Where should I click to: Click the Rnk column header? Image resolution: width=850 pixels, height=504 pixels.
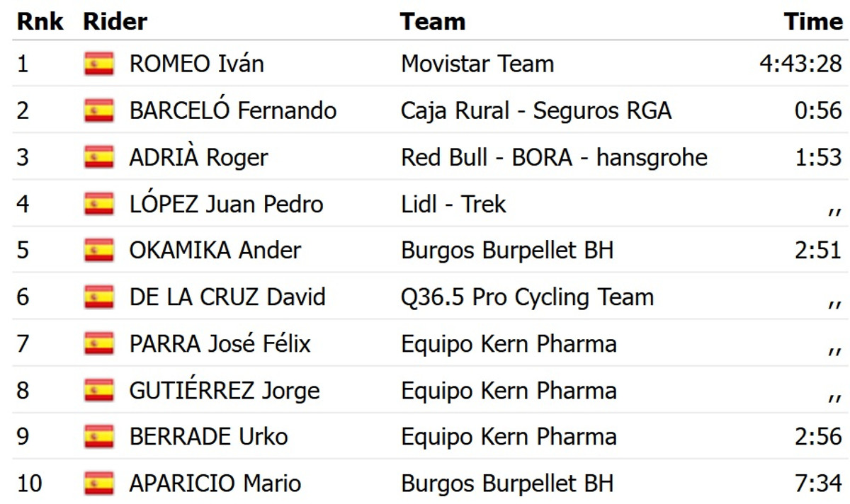(40, 21)
